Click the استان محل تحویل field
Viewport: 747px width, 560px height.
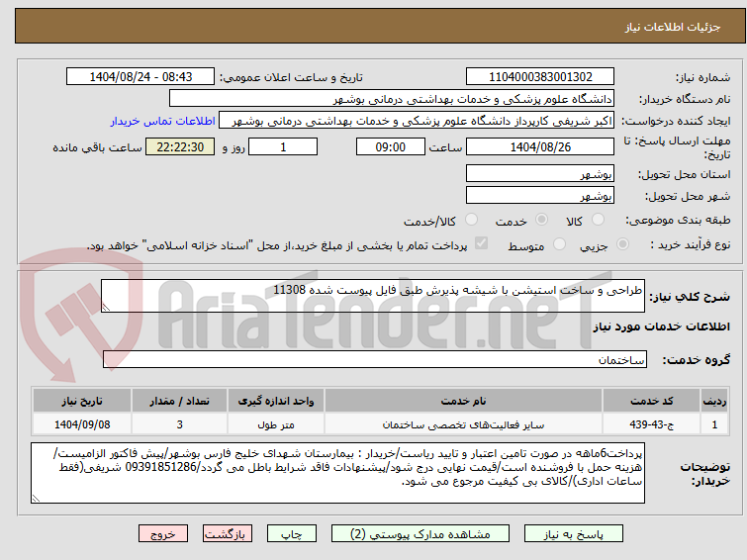click(540, 173)
